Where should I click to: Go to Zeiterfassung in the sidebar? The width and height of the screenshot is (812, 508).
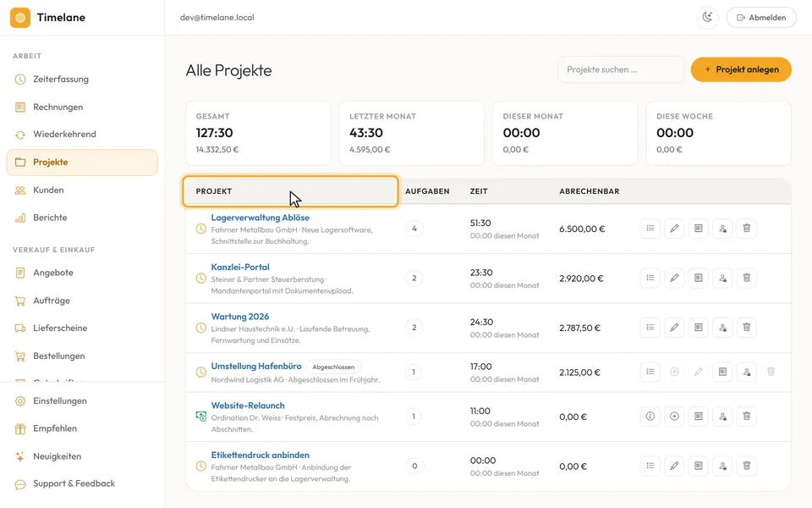click(x=82, y=80)
